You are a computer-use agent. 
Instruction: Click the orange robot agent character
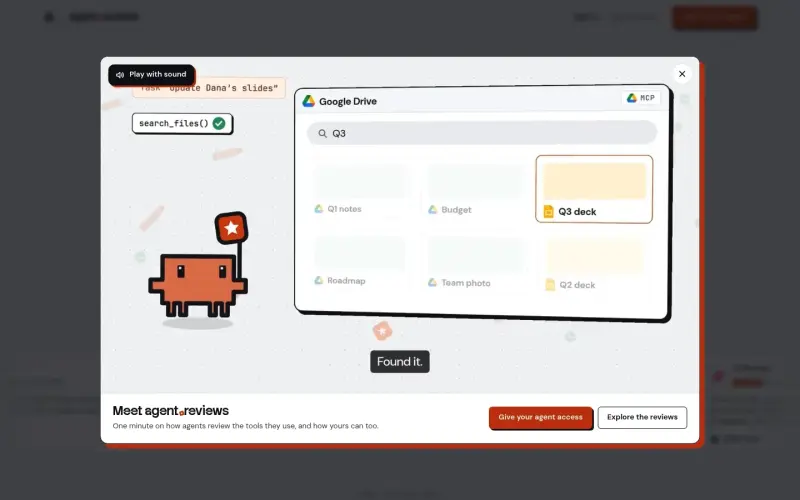pos(198,286)
